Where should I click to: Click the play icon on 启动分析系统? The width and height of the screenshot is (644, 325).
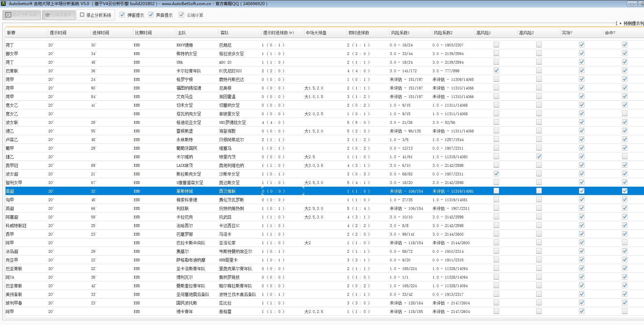tap(8, 15)
